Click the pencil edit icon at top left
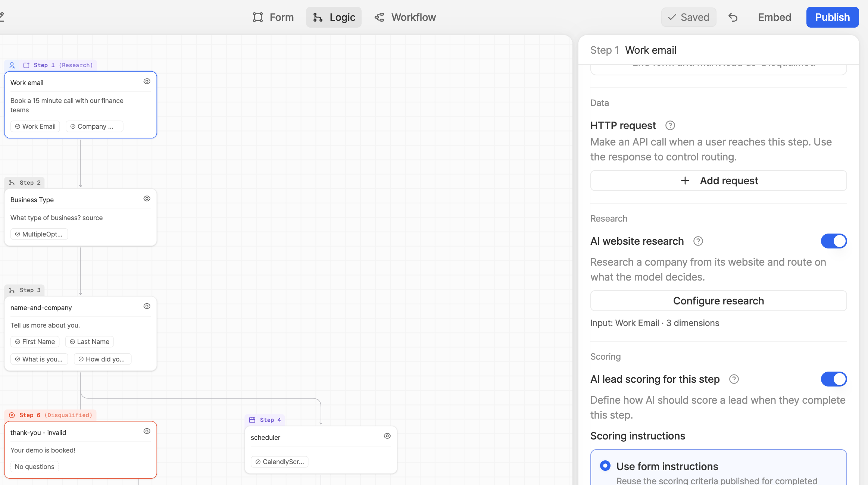Image resolution: width=868 pixels, height=485 pixels. (1, 16)
